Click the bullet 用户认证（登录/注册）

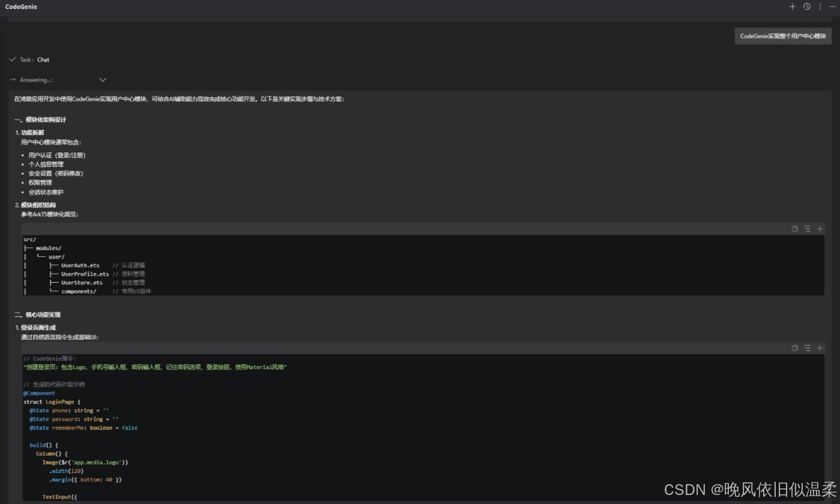(x=57, y=155)
